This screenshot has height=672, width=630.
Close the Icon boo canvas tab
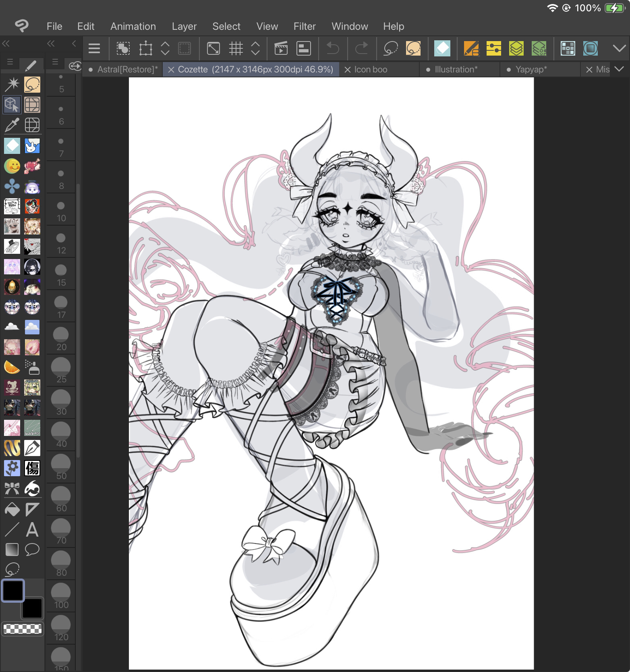pos(347,70)
